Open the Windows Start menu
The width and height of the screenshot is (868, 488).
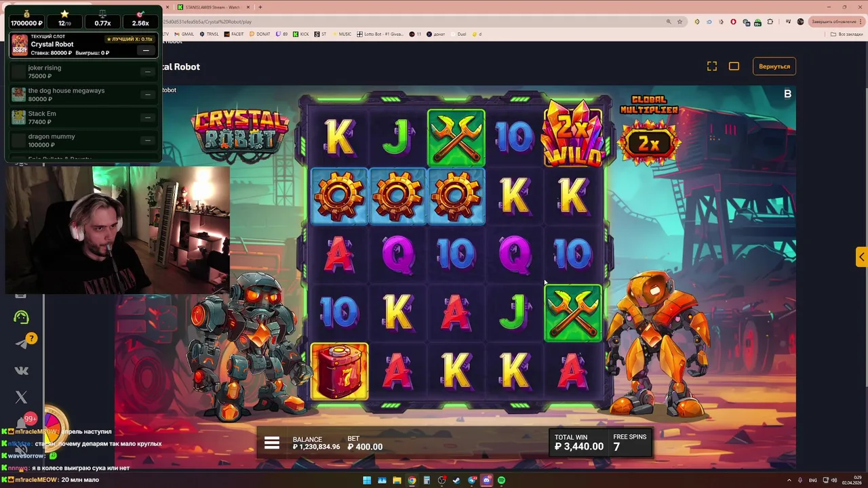[367, 480]
